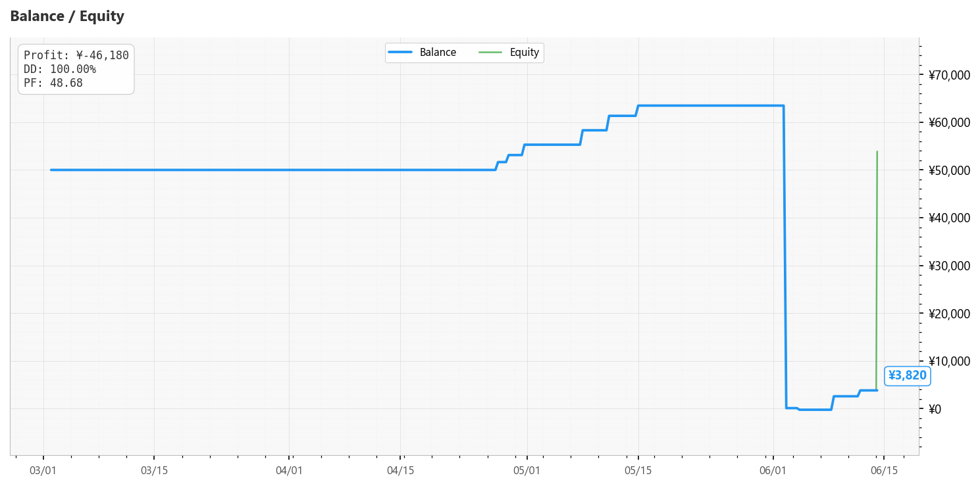Click the green Equity legend line swatch
The image size is (980, 486).
coord(490,53)
